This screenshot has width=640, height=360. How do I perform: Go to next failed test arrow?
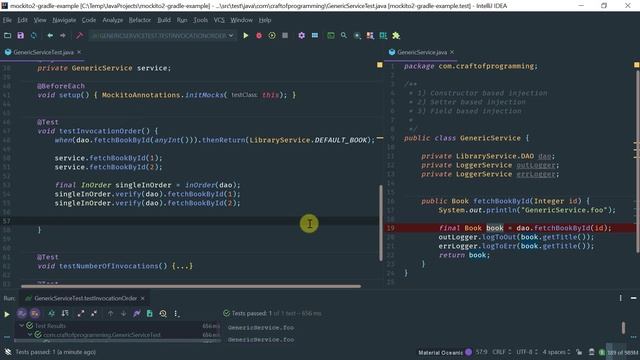124,313
